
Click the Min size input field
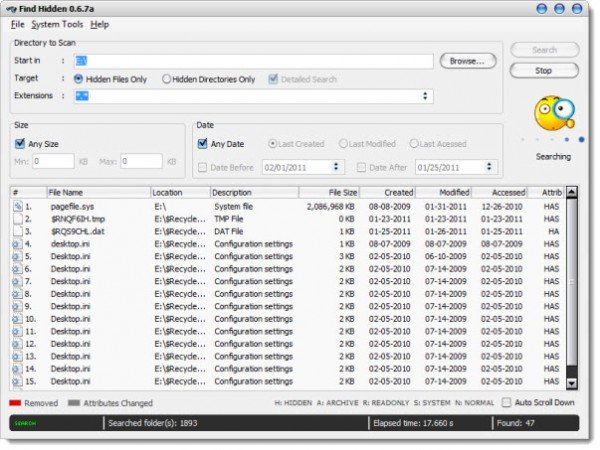click(53, 161)
